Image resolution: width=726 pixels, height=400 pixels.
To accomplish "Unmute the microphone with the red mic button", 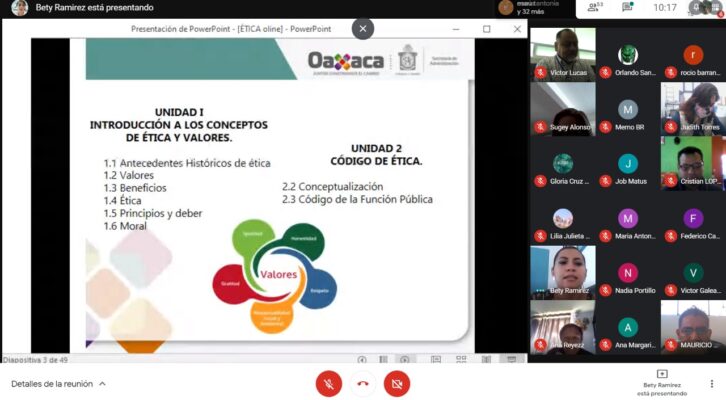I will pos(329,384).
